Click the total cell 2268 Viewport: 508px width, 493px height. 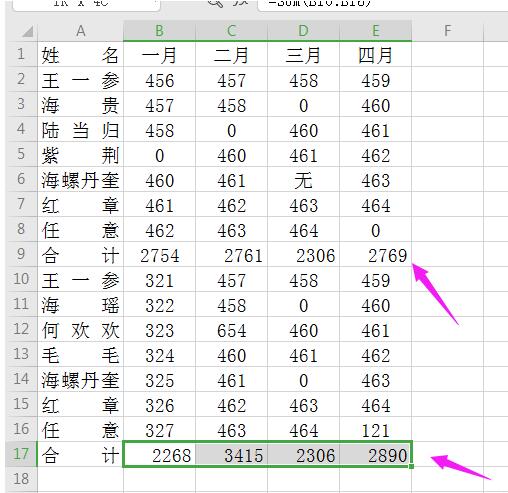point(159,454)
